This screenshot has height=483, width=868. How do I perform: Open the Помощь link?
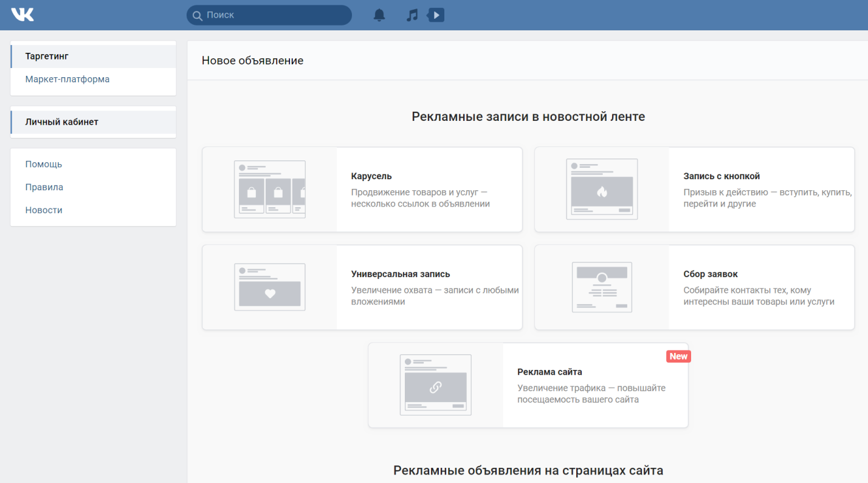click(44, 164)
